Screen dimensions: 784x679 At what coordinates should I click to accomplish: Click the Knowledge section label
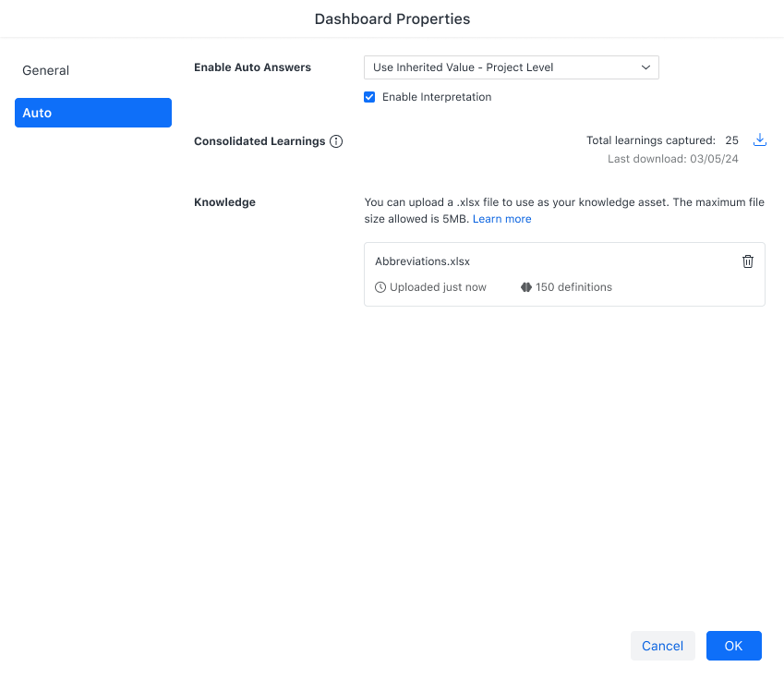point(224,201)
